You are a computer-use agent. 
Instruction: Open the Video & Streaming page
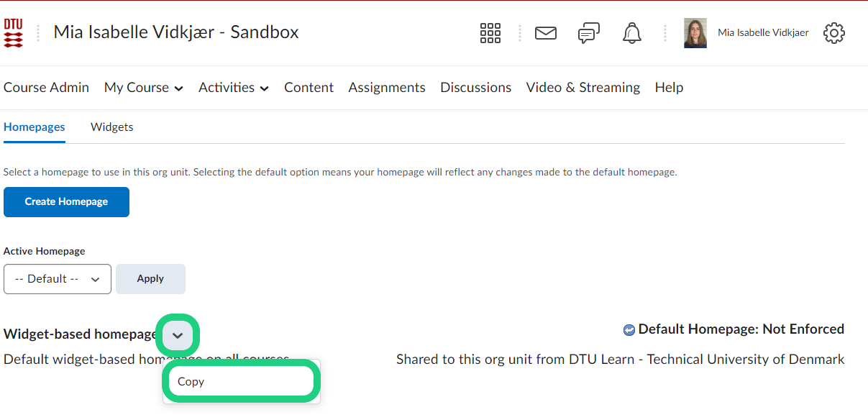(x=583, y=88)
